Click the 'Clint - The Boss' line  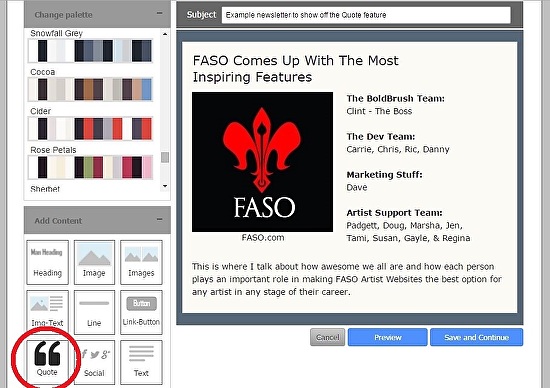click(x=379, y=111)
